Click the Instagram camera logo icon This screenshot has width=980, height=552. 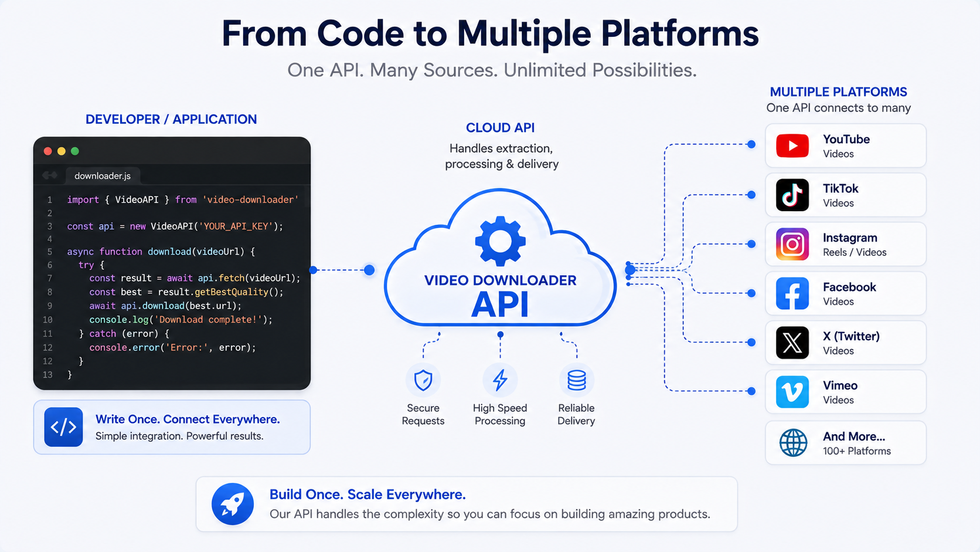[792, 244]
